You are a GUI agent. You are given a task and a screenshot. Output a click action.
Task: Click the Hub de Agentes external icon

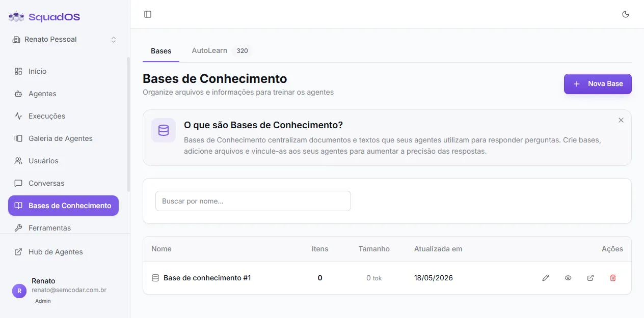click(18, 252)
